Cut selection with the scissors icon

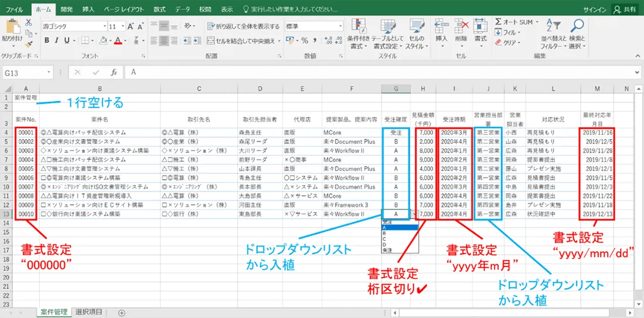click(29, 23)
